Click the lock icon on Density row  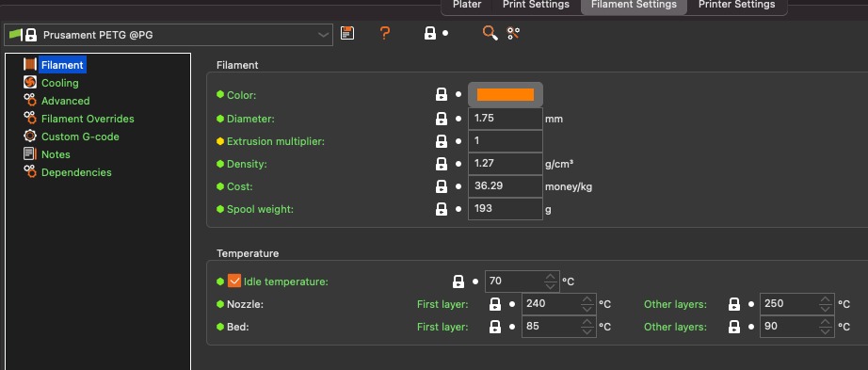[442, 164]
